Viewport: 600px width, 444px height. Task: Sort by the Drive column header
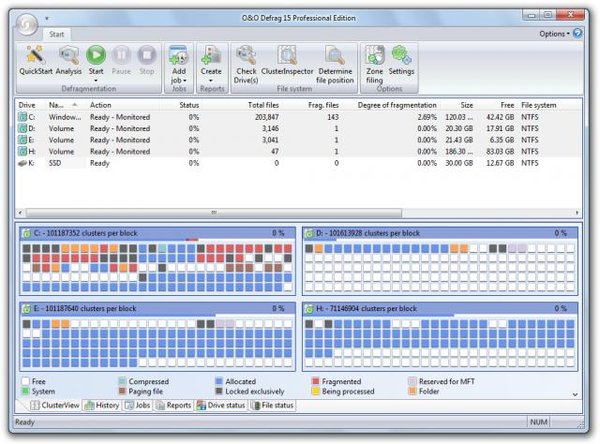[27, 105]
